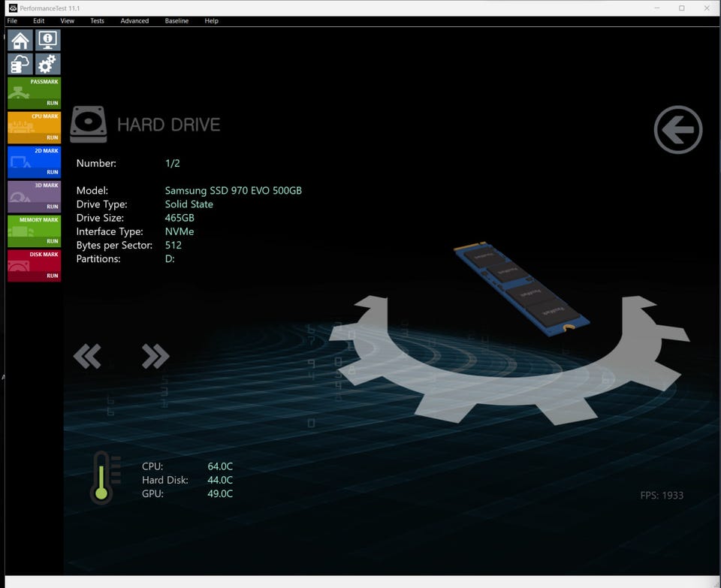Click the CPU temperature 64.0C reading

[220, 466]
